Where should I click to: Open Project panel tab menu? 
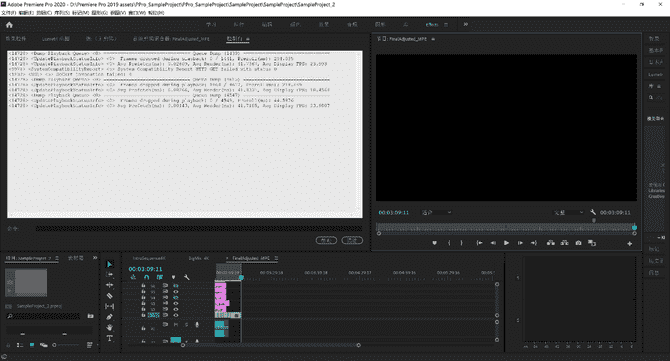pyautogui.click(x=57, y=258)
